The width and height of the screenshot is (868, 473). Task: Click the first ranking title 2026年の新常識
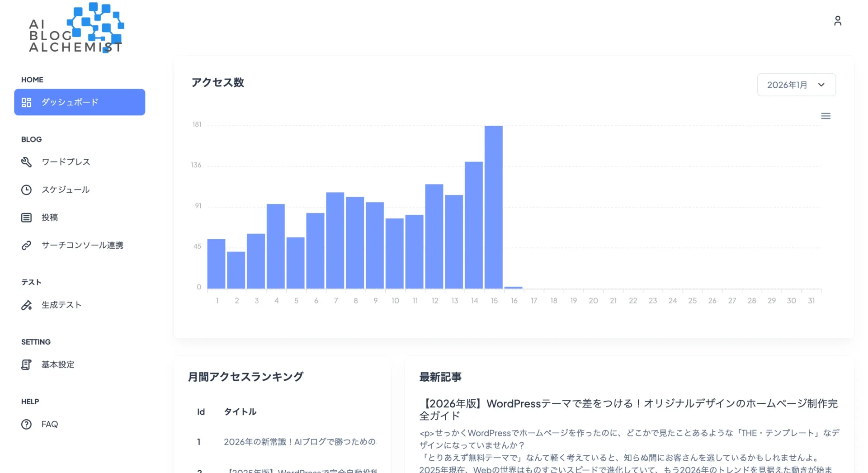[x=301, y=442]
